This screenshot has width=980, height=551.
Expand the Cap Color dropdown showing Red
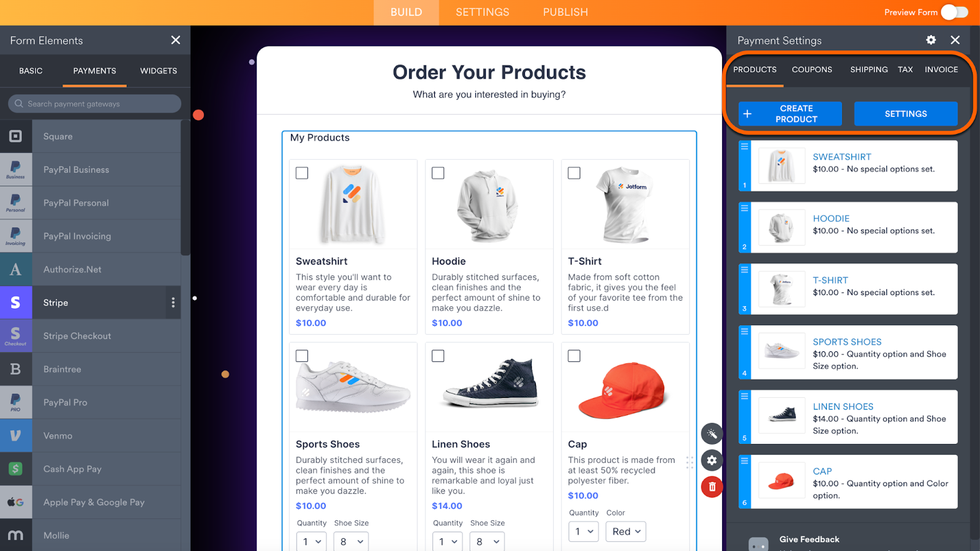point(626,531)
